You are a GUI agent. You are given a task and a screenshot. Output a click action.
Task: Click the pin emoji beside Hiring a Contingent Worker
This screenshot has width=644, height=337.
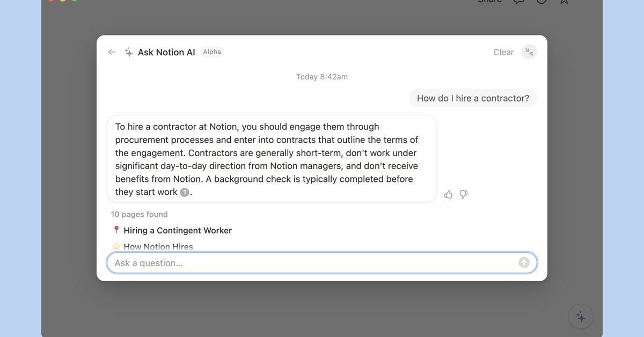tap(116, 230)
